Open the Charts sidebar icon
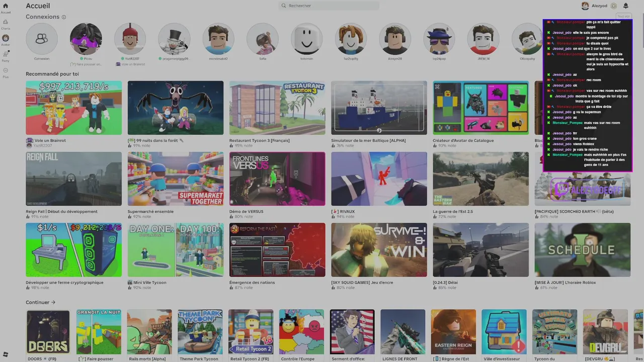Viewport: 644px width, 362px height. point(6,22)
